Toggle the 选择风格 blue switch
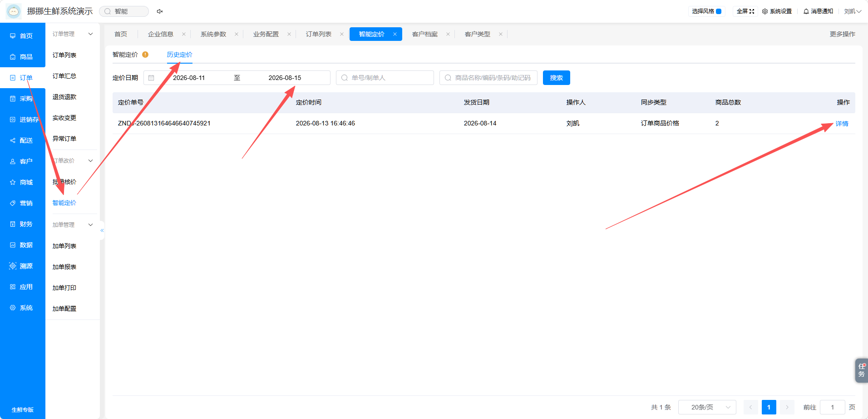The image size is (868, 419). 719,11
